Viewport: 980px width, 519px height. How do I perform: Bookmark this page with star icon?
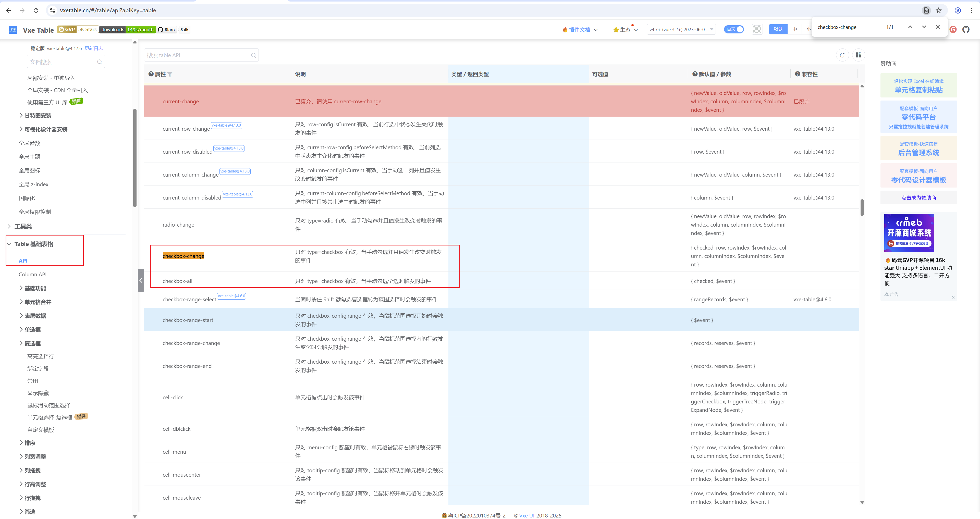(x=939, y=10)
